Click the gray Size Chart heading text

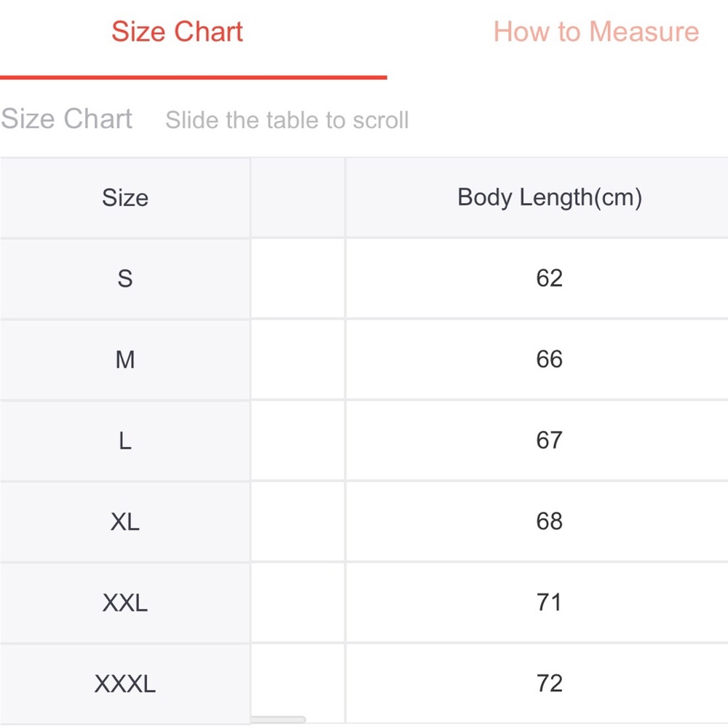click(66, 119)
